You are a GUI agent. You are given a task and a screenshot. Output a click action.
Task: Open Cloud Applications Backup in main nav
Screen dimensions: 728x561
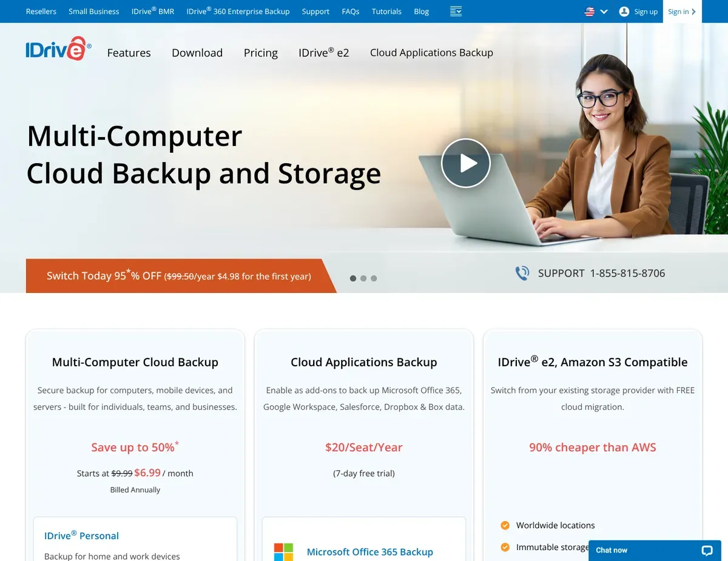(x=431, y=53)
